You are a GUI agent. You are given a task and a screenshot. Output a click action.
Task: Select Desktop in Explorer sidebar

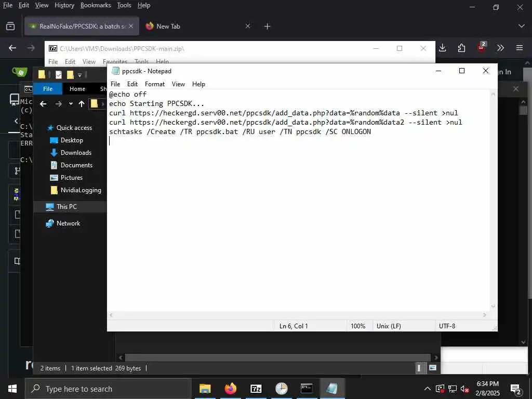click(72, 140)
